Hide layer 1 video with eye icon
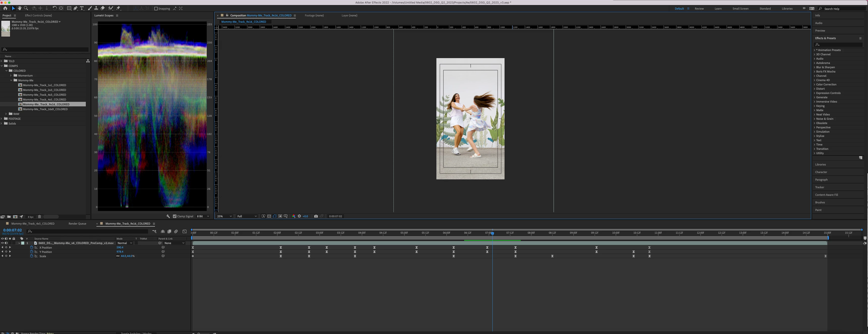Screen dimensions: 868x334 click(2, 243)
